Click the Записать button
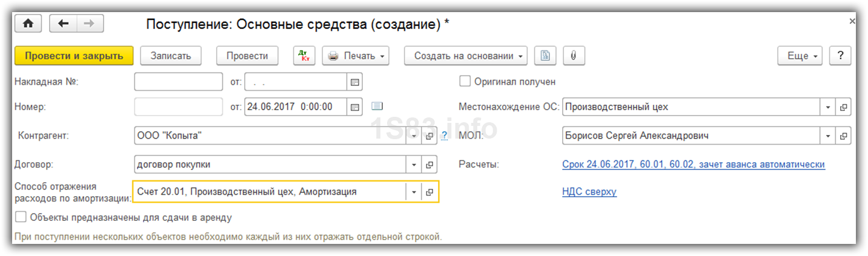Image resolution: width=868 pixels, height=256 pixels. [171, 56]
